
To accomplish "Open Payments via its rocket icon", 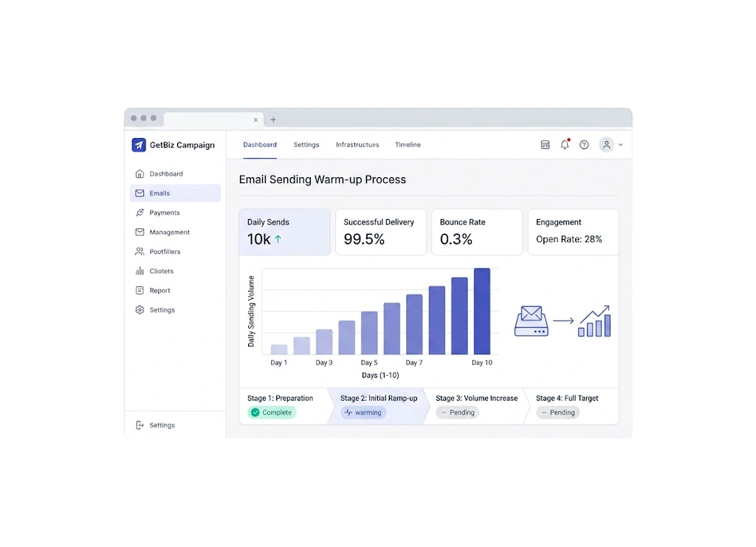I will pos(140,213).
